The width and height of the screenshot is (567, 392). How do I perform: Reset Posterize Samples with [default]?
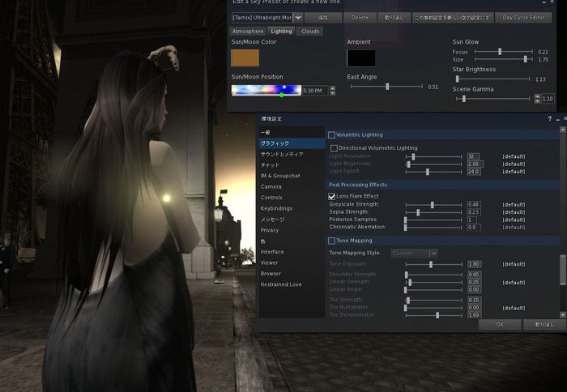[514, 219]
